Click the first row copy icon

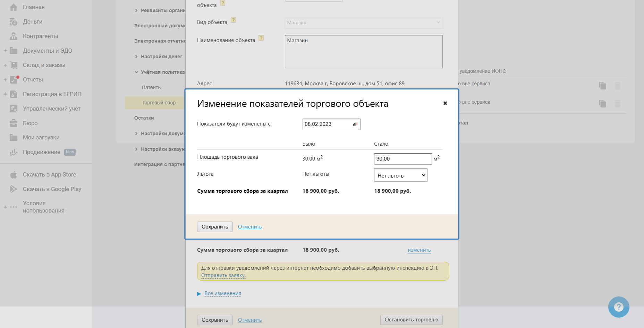click(x=602, y=86)
